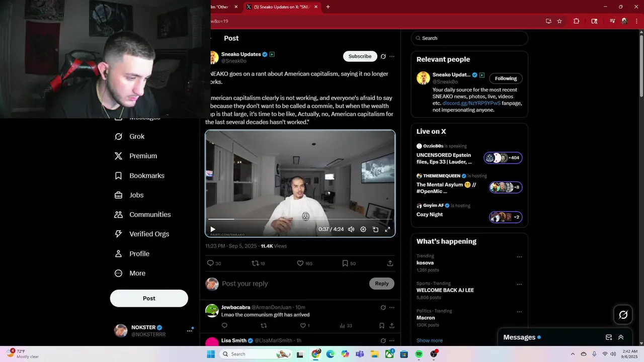Viewport: 644px width, 362px height.
Task: Expand the Messages drawer
Action: (621, 337)
